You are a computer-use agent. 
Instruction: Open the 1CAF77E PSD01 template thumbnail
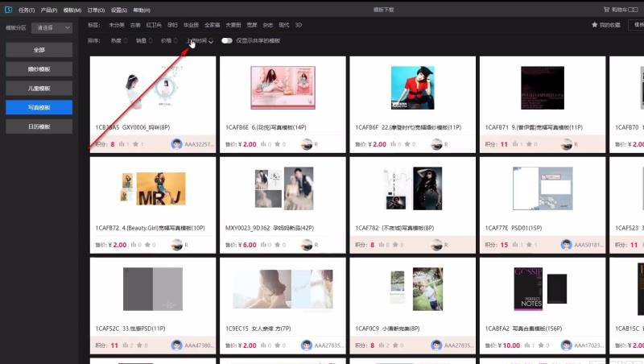[x=543, y=188]
